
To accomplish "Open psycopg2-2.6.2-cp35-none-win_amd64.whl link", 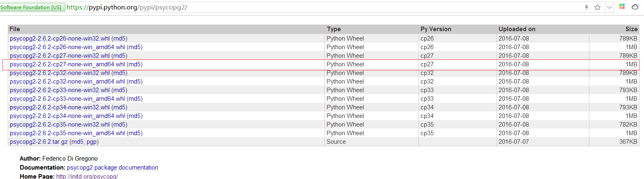I will point(67,133).
